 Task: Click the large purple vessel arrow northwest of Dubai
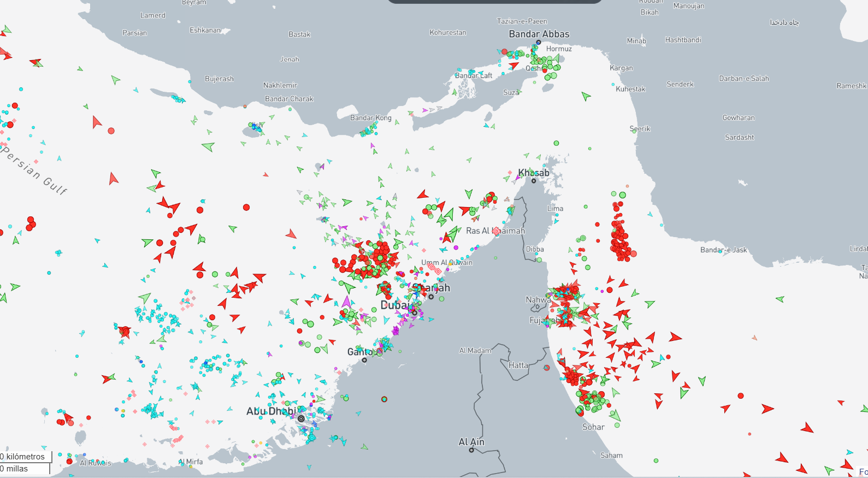click(x=346, y=302)
